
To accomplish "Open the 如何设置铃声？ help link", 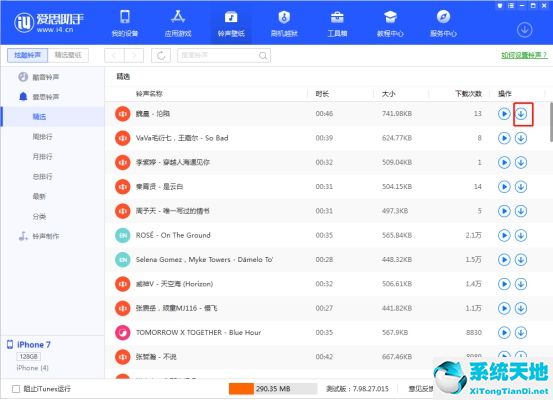I will [524, 55].
